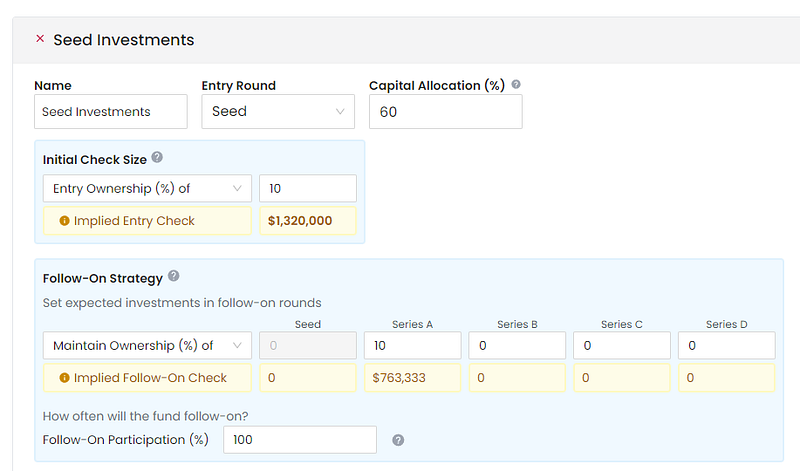Click the Name field containing Seed Investments
Image resolution: width=800 pixels, height=471 pixels.
pos(111,111)
